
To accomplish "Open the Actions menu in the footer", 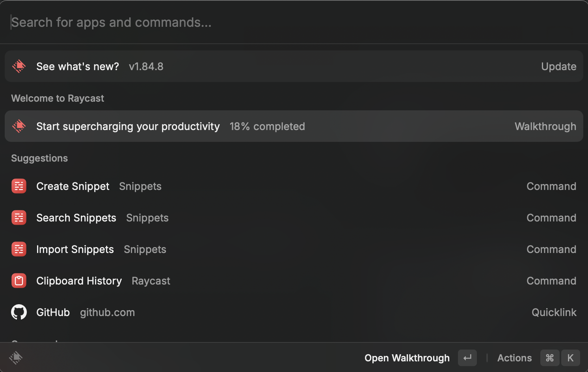I will point(514,358).
